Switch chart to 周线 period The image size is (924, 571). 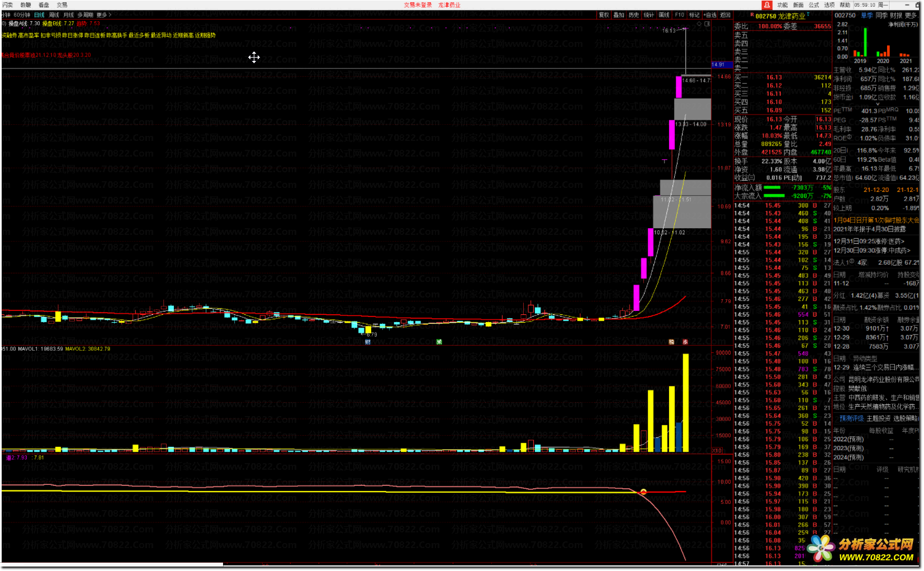[54, 15]
